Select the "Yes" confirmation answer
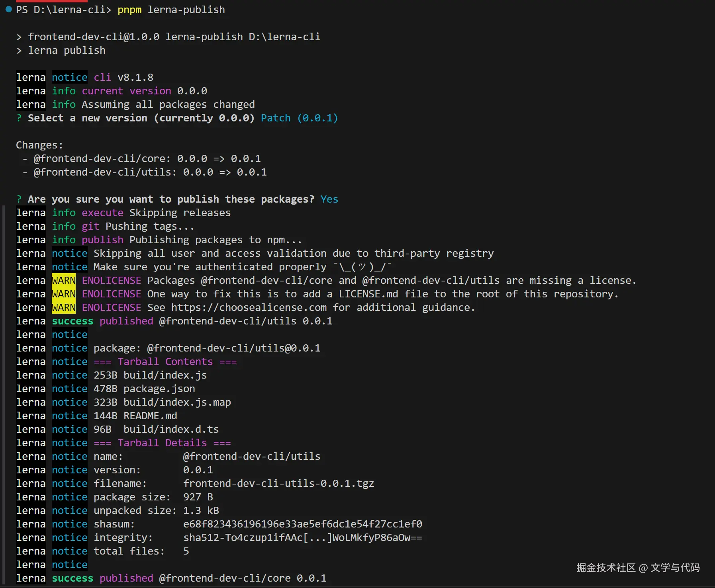 click(329, 199)
